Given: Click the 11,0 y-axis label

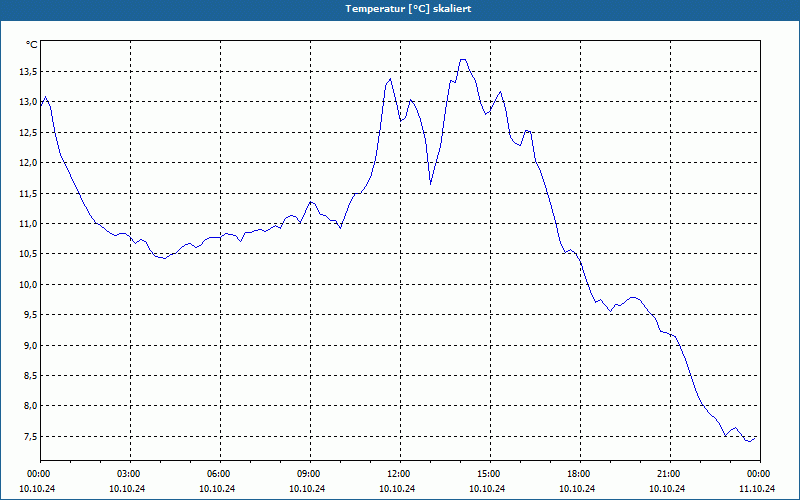Looking at the screenshot, I should click(28, 223).
